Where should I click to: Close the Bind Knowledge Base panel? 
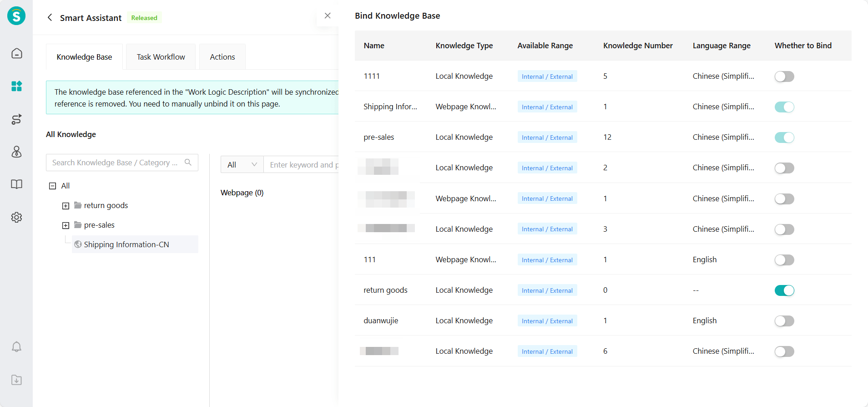coord(328,16)
